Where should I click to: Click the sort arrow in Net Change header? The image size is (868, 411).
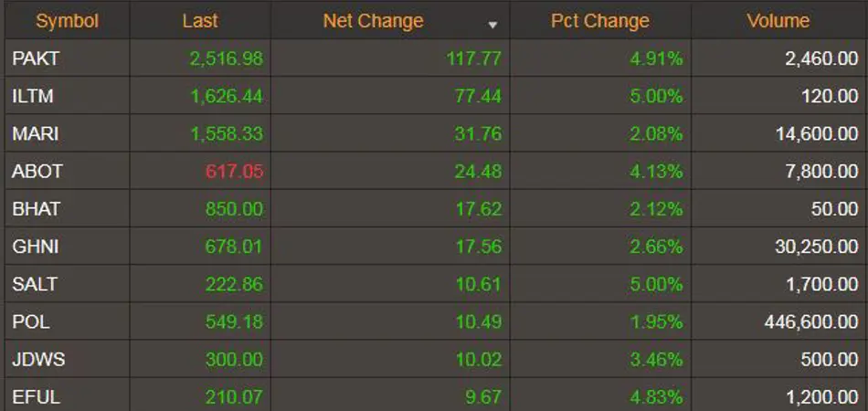tap(493, 24)
